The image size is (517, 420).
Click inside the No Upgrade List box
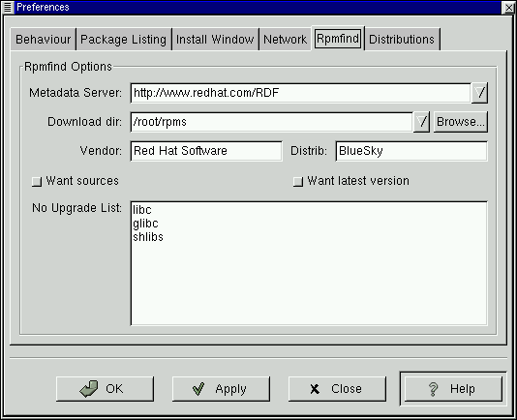click(x=309, y=263)
